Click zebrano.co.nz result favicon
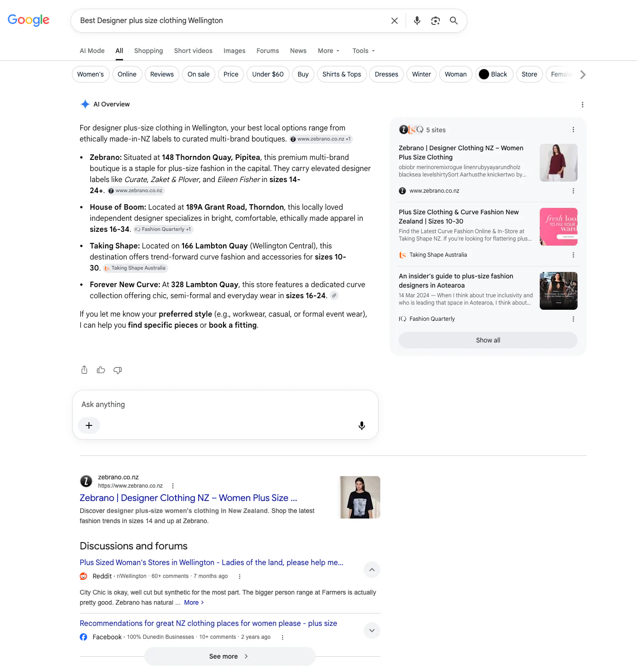Image resolution: width=637 pixels, height=672 pixels. (86, 481)
